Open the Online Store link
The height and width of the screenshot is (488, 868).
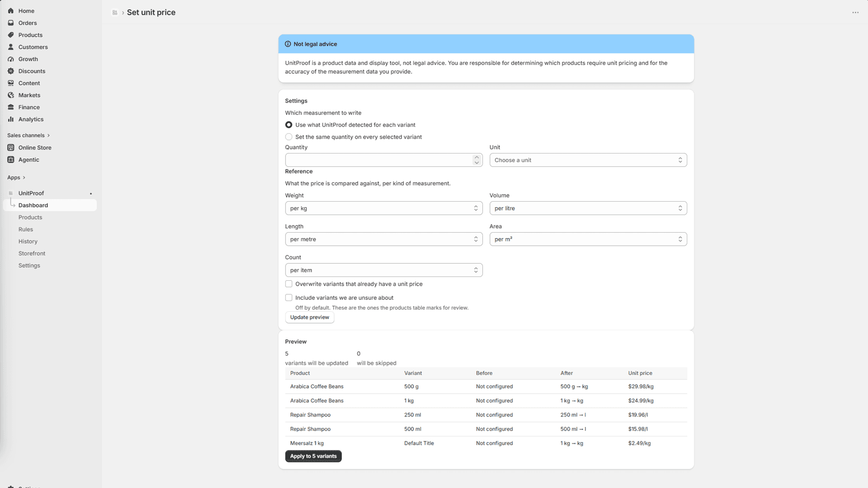point(35,147)
